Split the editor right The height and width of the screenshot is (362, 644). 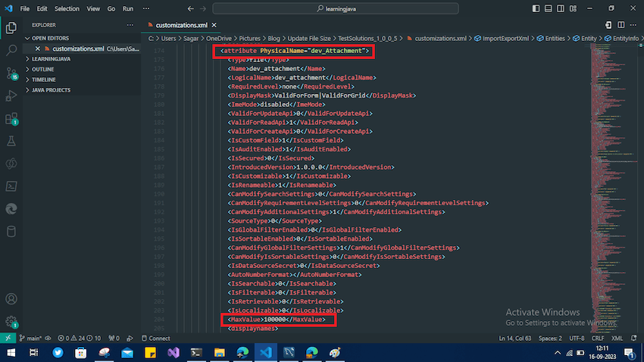[x=621, y=25]
